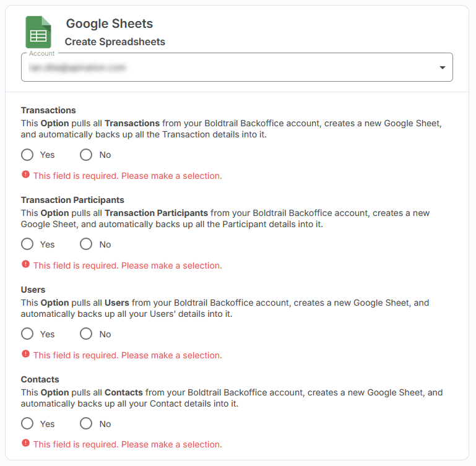The image size is (476, 466).
Task: Pick Yes for Users backup
Action: pos(27,334)
